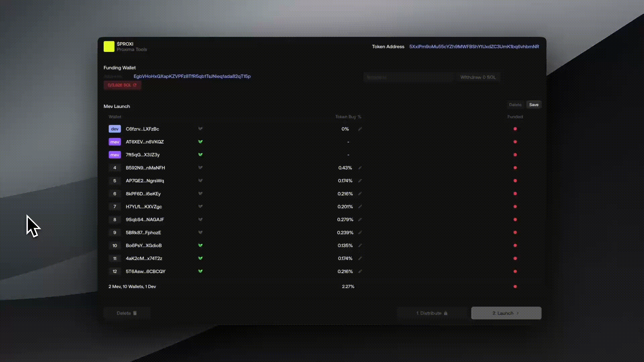Image resolution: width=644 pixels, height=362 pixels.
Task: Edit buy percent of wallet 8kPF6D...i6eKEy
Action: point(360,194)
